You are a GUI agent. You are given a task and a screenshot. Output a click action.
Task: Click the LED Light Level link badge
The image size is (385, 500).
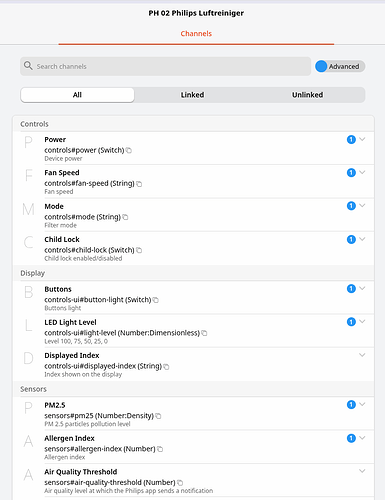(351, 322)
